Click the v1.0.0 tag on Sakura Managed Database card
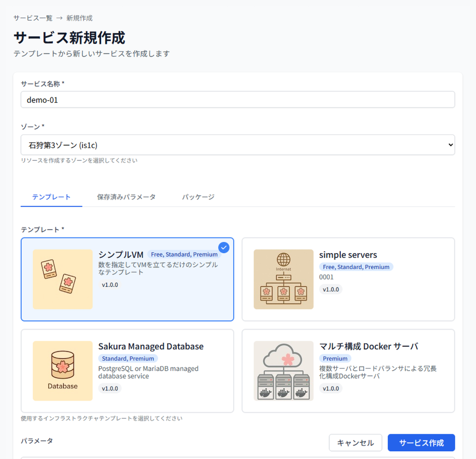Viewport: 476px width, 459px height. [x=110, y=388]
